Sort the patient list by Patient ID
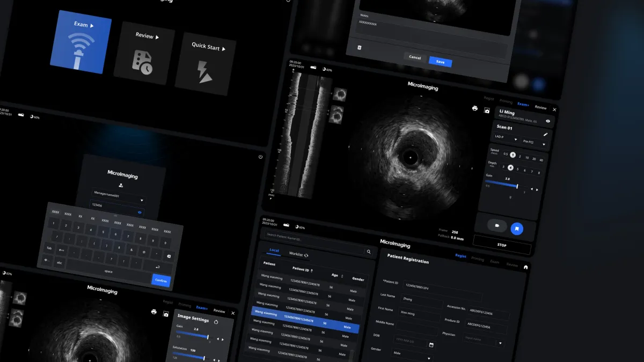 (311, 270)
